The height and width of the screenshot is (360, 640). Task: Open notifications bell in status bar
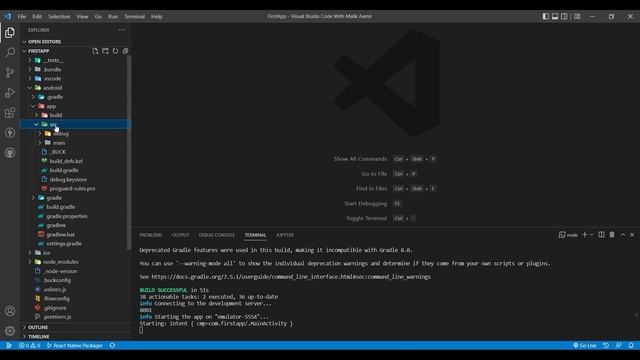pos(631,345)
